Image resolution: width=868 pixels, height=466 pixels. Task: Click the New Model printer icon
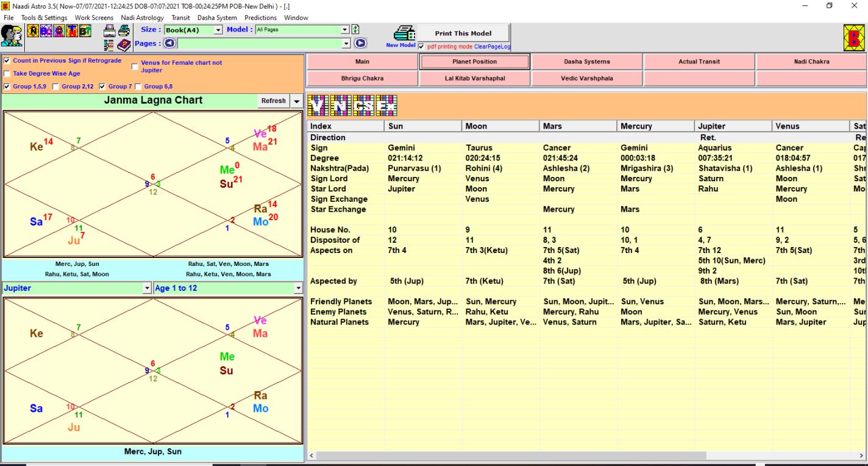pos(404,34)
